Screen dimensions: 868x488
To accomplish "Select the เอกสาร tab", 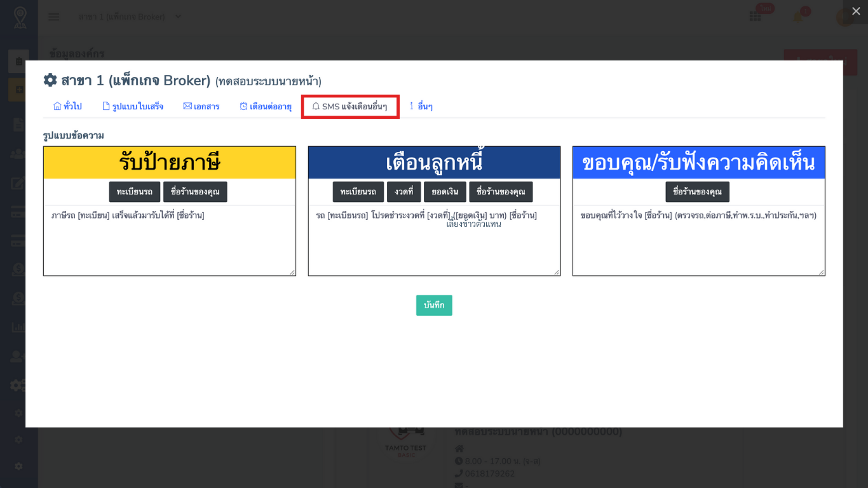I will pos(201,106).
